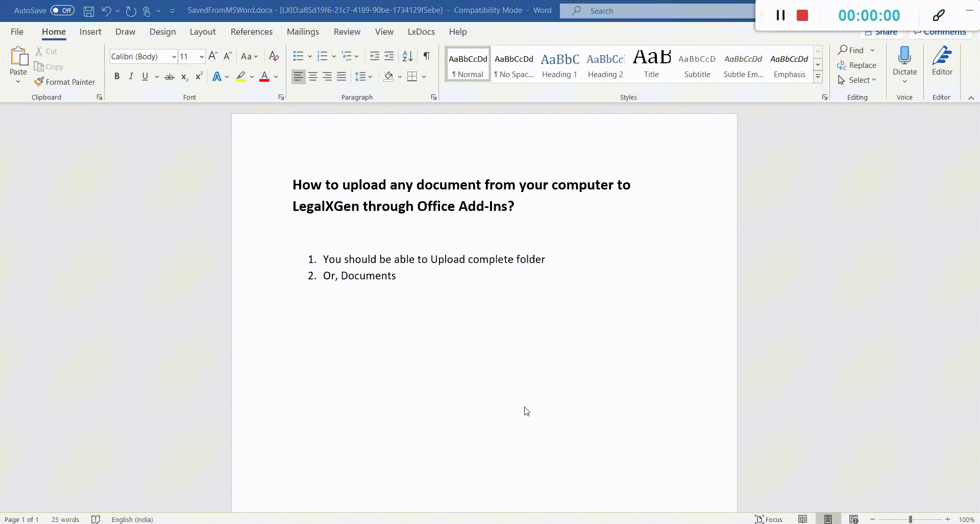Toggle Bold formatting

117,77
